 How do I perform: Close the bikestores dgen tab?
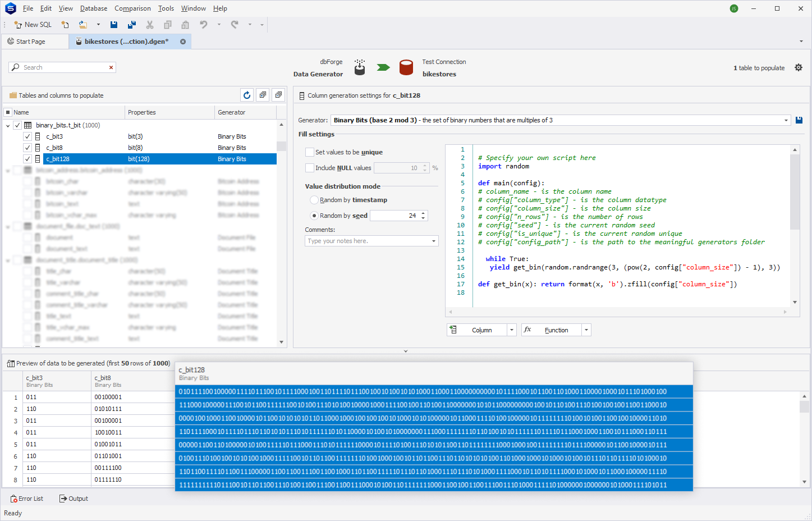click(x=183, y=42)
